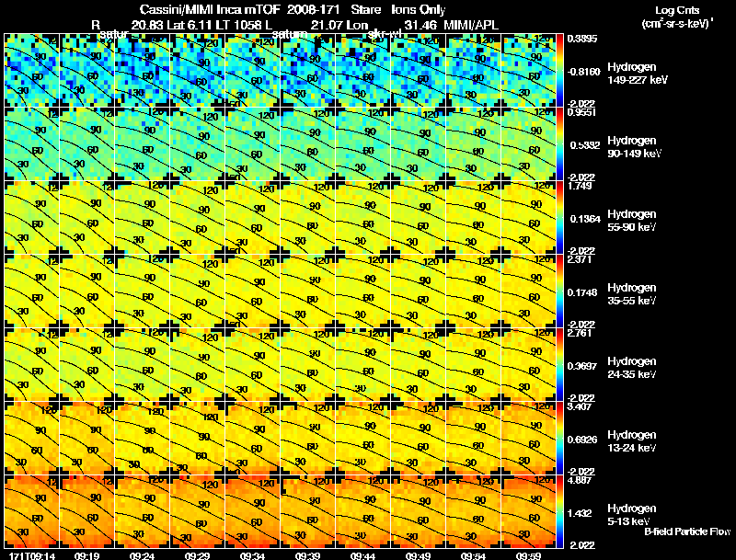Viewport: 736px width, 560px height.
Task: Click the colorbar value "2.371"
Action: [580, 259]
